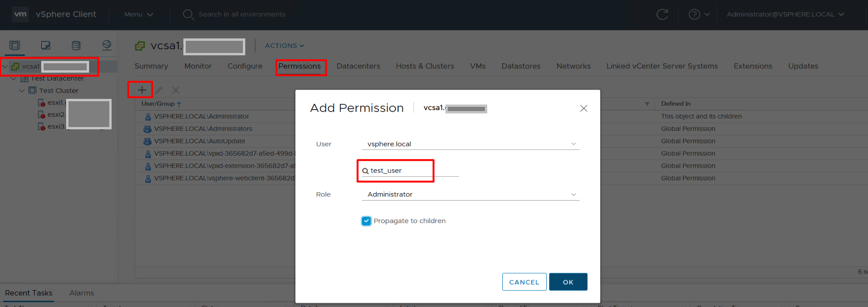Image resolution: width=868 pixels, height=307 pixels.
Task: Click the VSPHERE.LOCAL\Administrator user icon
Action: [148, 117]
